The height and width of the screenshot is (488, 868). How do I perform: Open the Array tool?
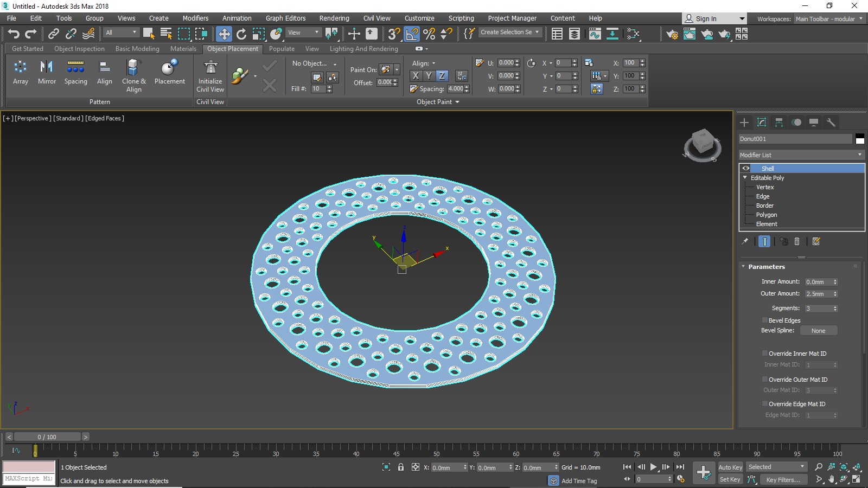pos(21,73)
